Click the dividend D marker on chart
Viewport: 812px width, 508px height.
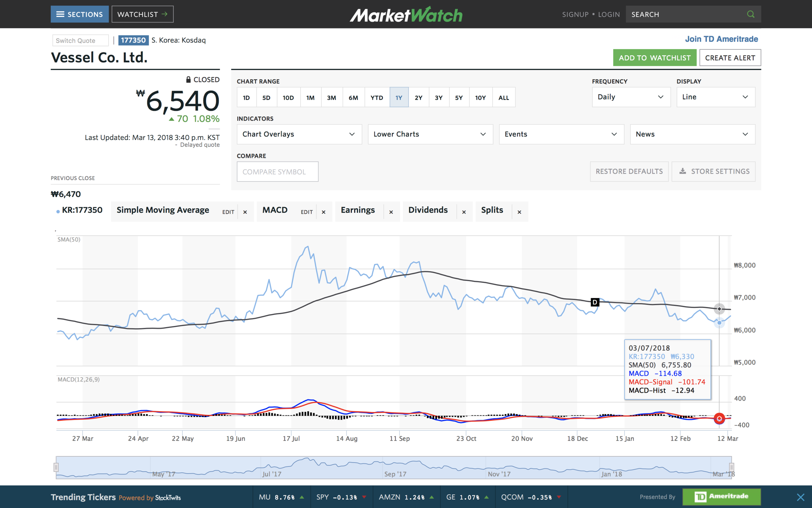[x=594, y=302]
